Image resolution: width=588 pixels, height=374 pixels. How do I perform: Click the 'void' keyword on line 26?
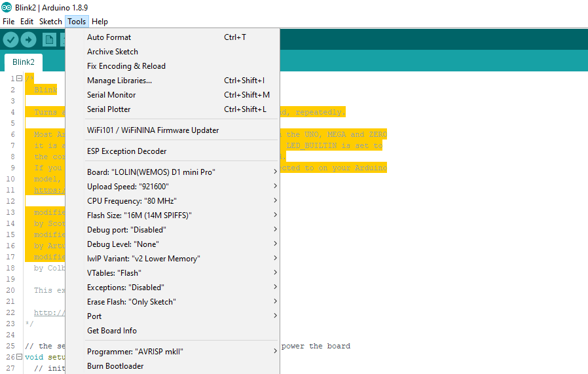pyautogui.click(x=34, y=357)
